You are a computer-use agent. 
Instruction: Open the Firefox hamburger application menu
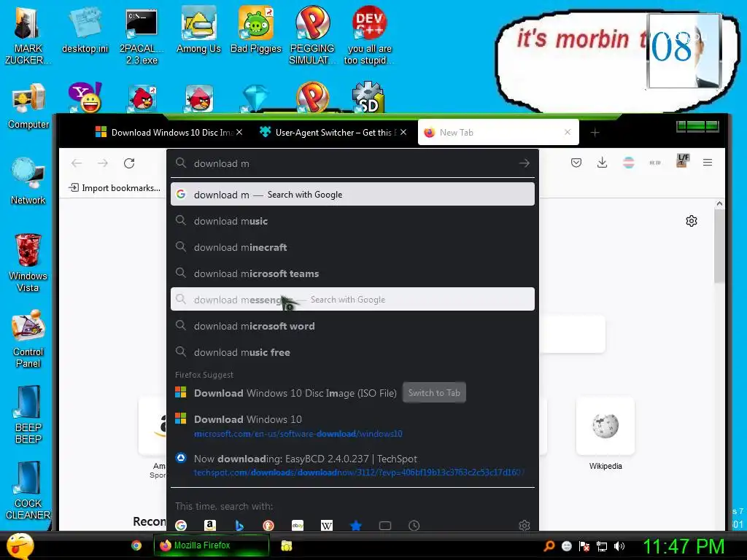708,163
